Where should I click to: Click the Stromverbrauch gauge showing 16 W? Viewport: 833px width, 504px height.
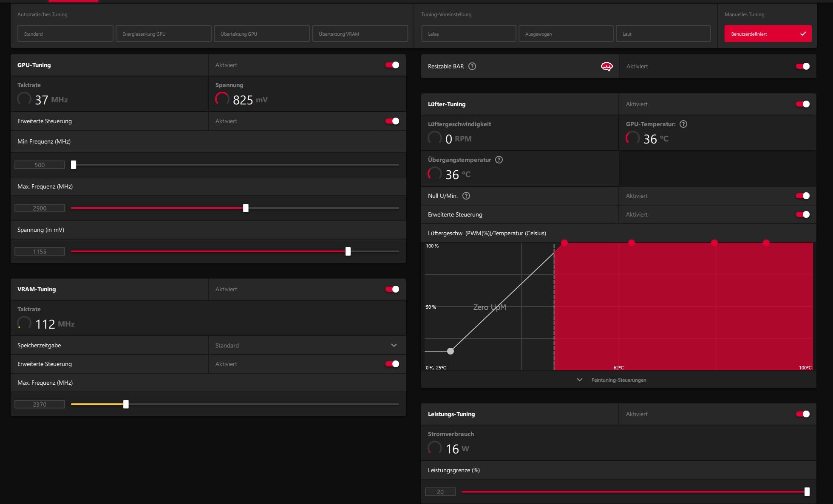(435, 448)
